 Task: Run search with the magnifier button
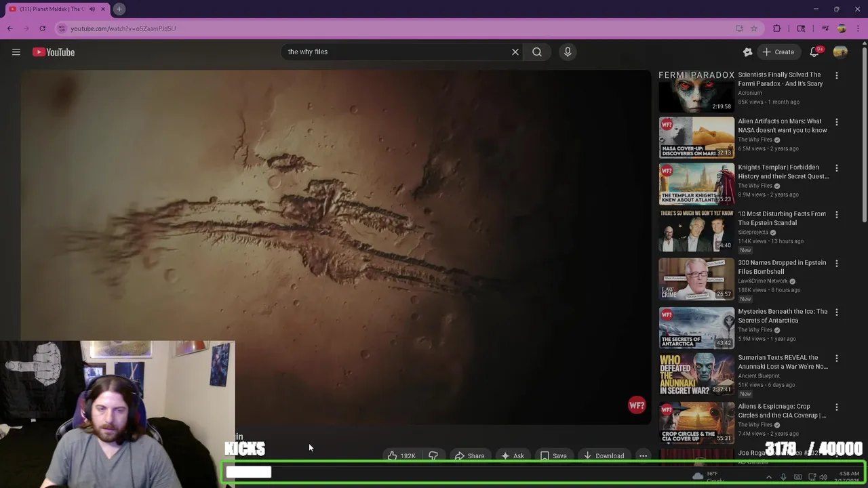(x=537, y=52)
